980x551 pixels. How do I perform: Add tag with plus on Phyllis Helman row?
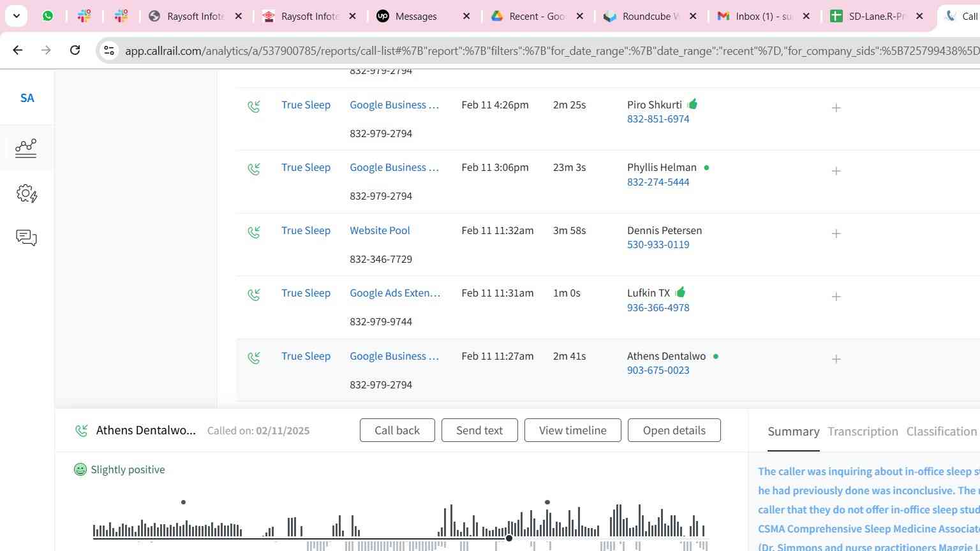tap(836, 171)
